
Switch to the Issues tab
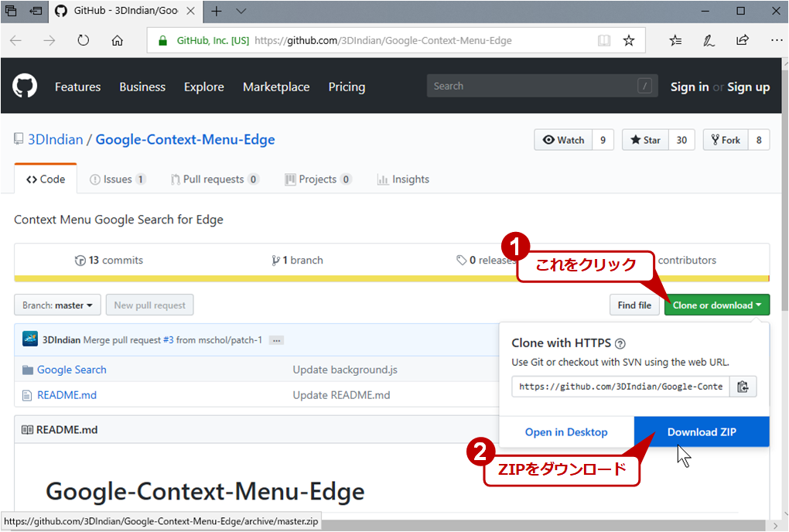click(x=118, y=179)
